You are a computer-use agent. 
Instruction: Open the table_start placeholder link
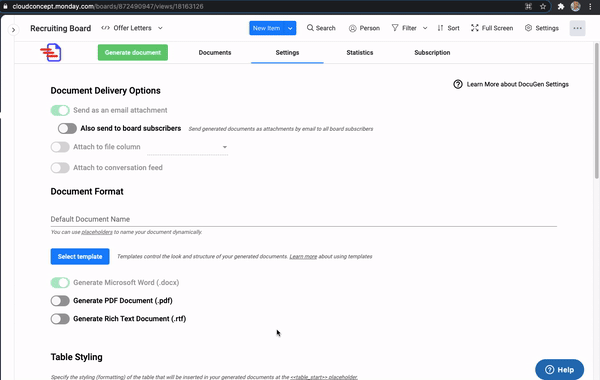[324, 377]
